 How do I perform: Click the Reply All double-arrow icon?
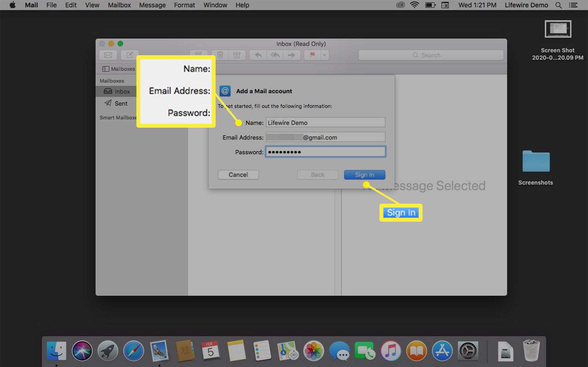(x=275, y=55)
